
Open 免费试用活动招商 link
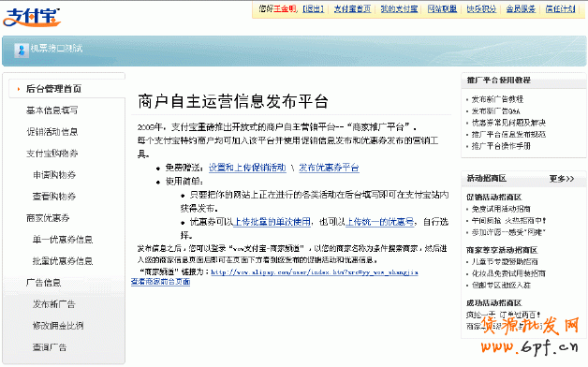pyautogui.click(x=501, y=209)
